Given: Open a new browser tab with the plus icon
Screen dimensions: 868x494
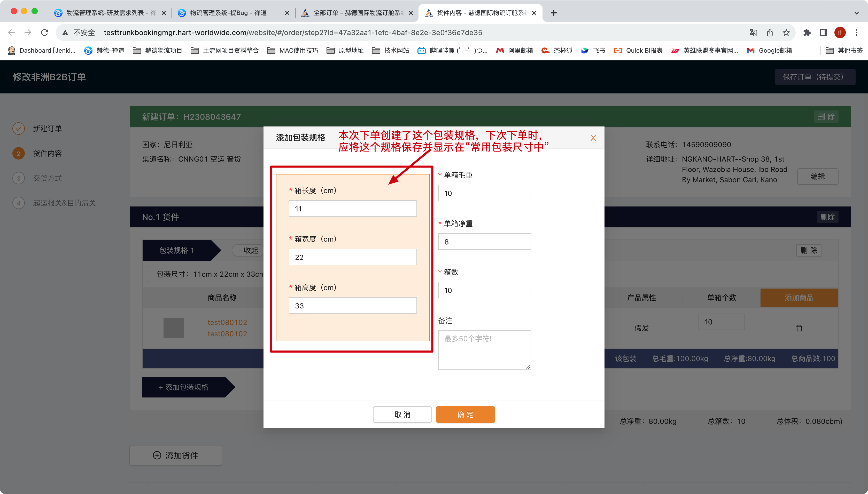Looking at the screenshot, I should (554, 13).
